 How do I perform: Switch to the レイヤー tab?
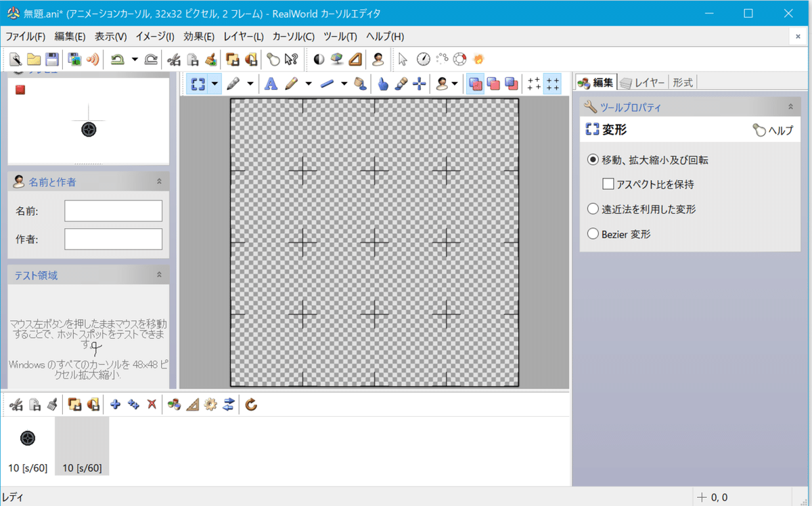tap(643, 83)
